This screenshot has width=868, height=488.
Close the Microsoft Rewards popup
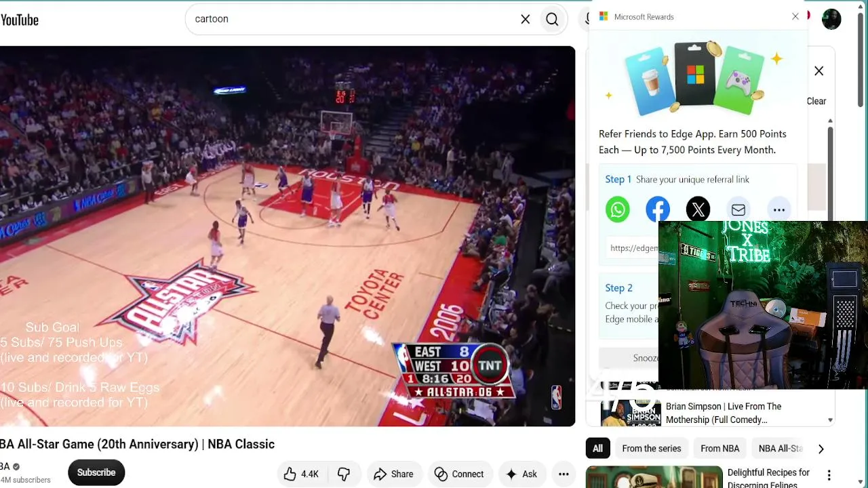(795, 16)
